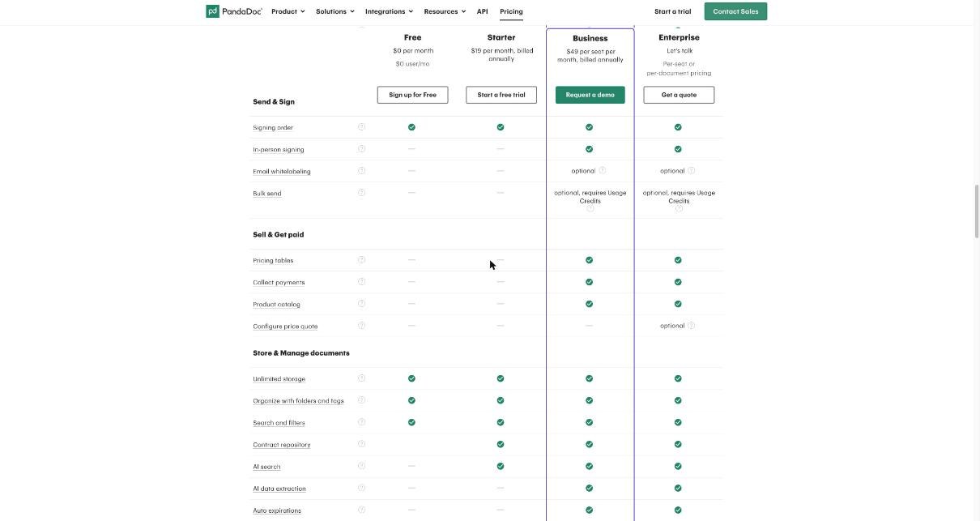980x521 pixels.
Task: Click the In-person signing feature label
Action: [279, 149]
